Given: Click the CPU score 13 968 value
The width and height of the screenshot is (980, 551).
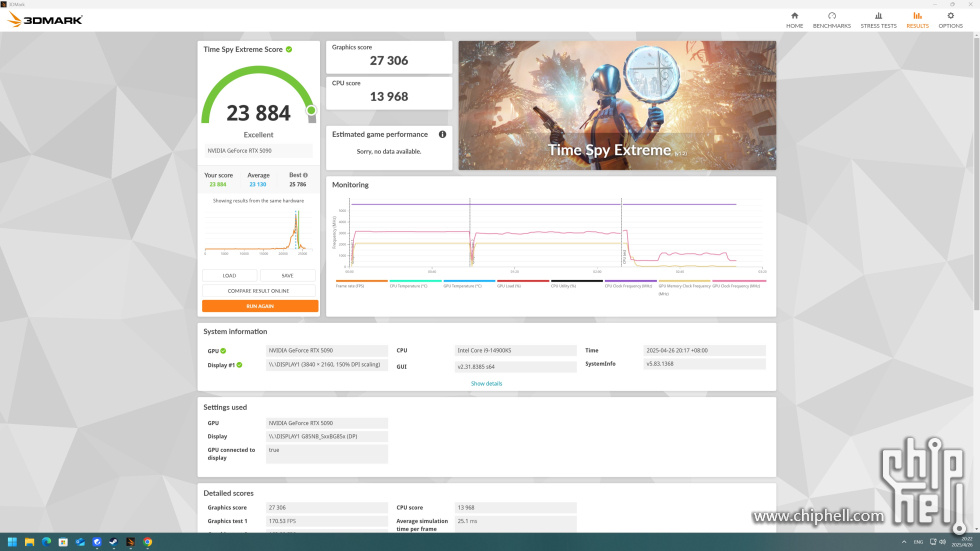Looking at the screenshot, I should (x=389, y=97).
